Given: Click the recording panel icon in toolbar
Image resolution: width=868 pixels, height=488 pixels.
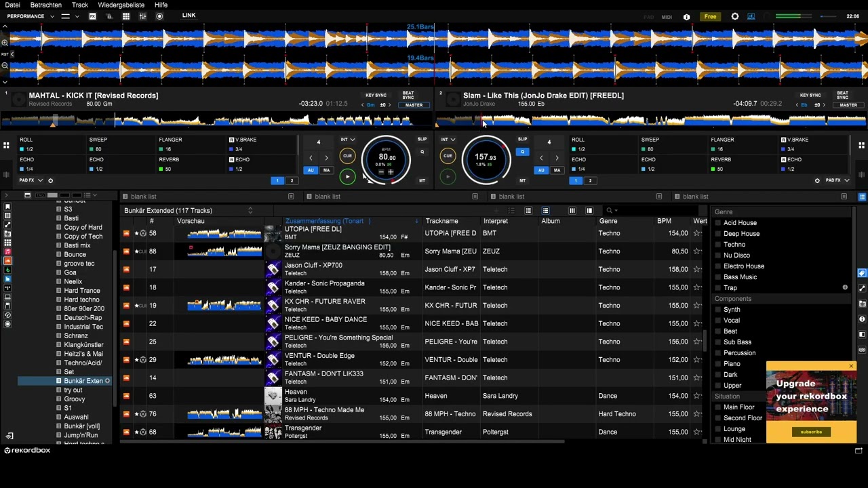Looking at the screenshot, I should coord(159,16).
